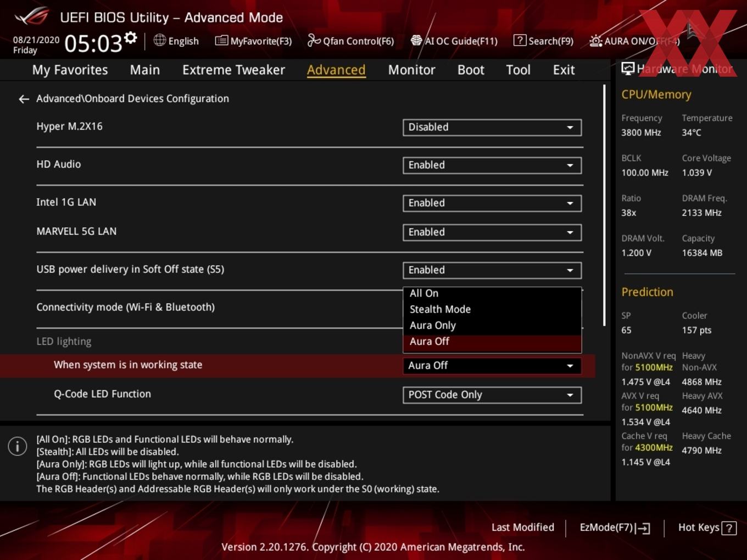Viewport: 747px width, 560px height.
Task: Click the Hardware Monitor screen icon
Action: point(628,69)
